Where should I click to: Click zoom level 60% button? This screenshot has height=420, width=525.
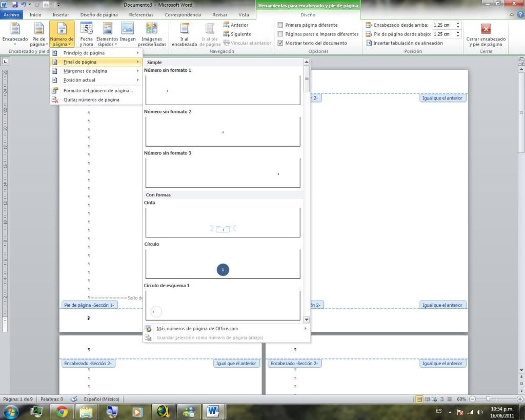point(461,399)
